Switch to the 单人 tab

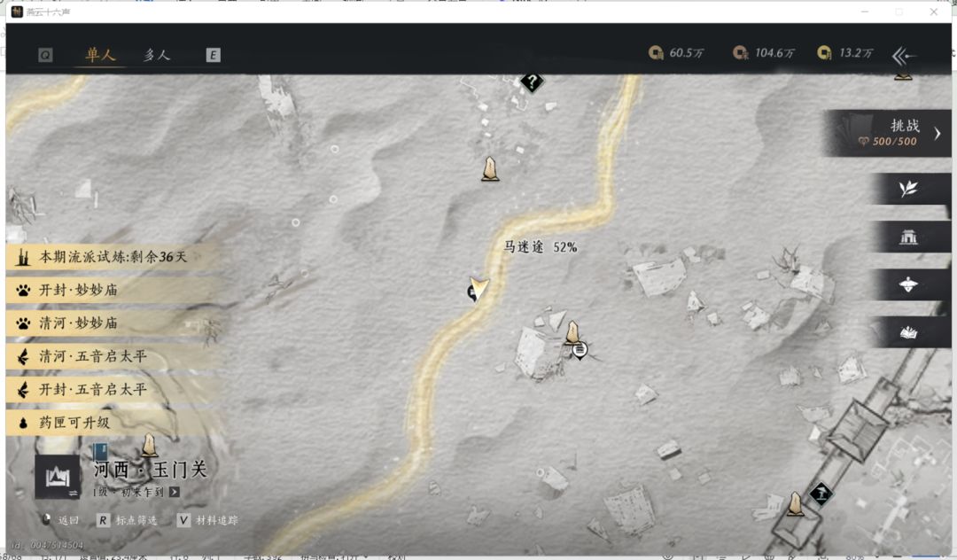101,55
